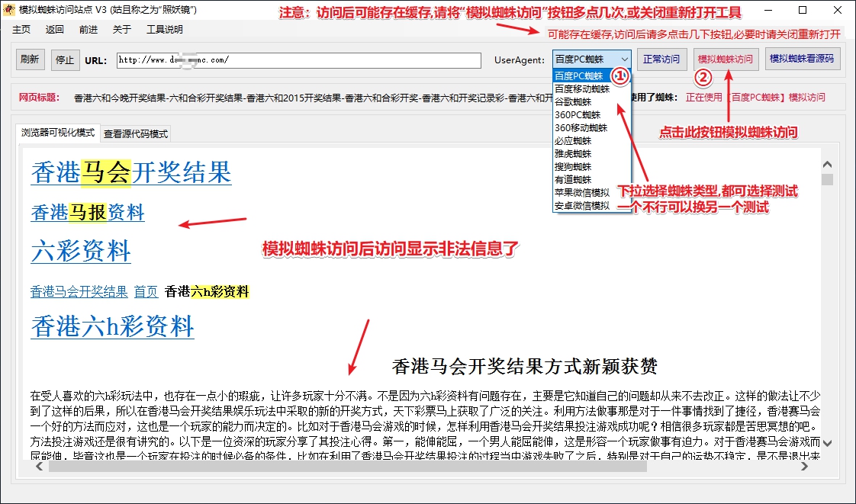Screen dimensions: 856x504
Task: Switch to the 浏览器可视化模式 tab
Action: pyautogui.click(x=58, y=133)
